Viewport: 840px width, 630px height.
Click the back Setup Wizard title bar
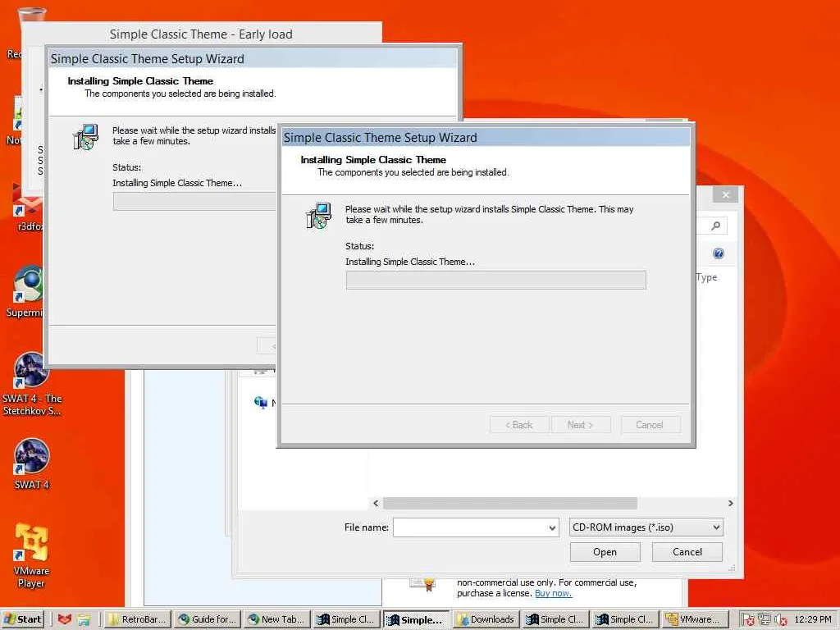tap(253, 59)
